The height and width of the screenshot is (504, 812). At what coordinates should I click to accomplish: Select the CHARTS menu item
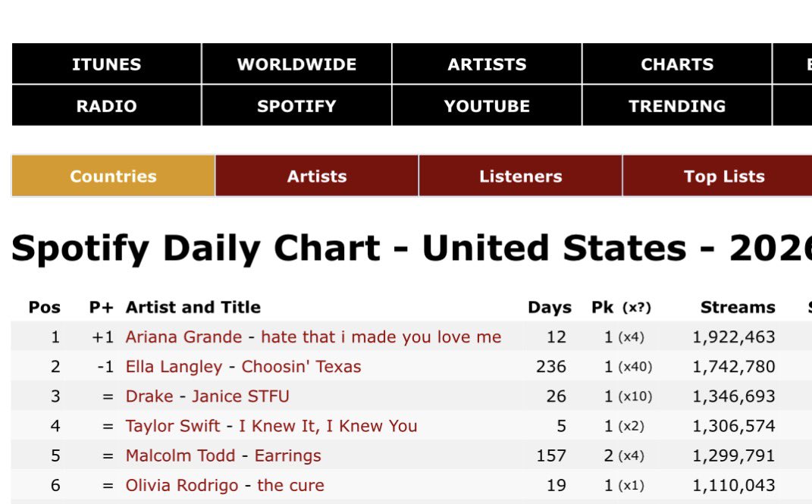coord(677,64)
